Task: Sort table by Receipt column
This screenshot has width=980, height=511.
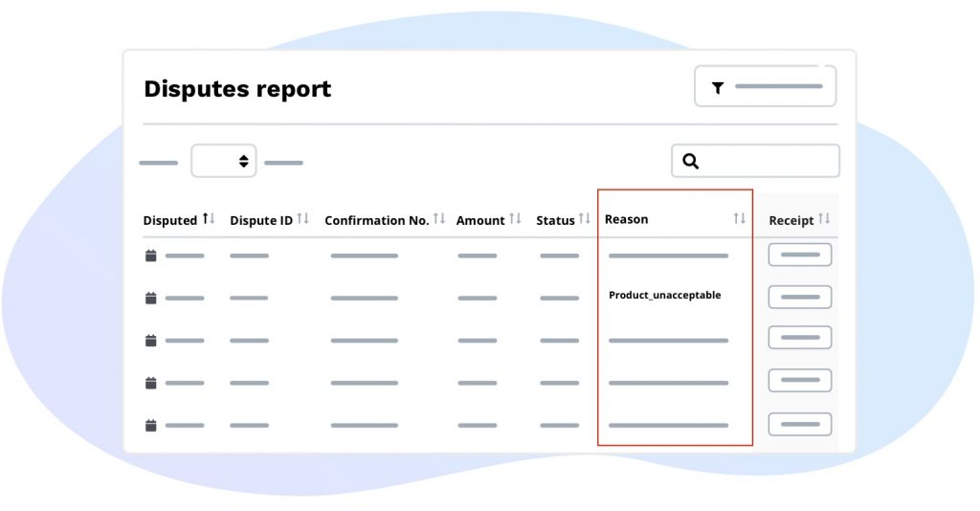Action: [824, 219]
